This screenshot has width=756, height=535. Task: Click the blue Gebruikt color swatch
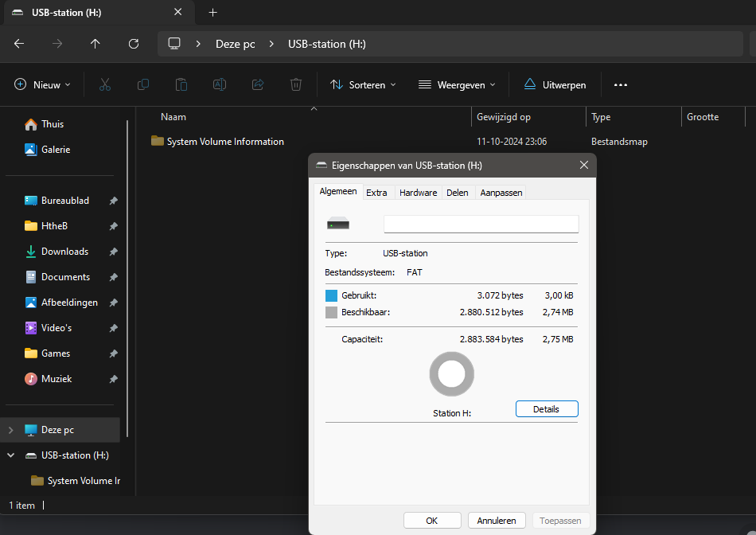coord(331,295)
